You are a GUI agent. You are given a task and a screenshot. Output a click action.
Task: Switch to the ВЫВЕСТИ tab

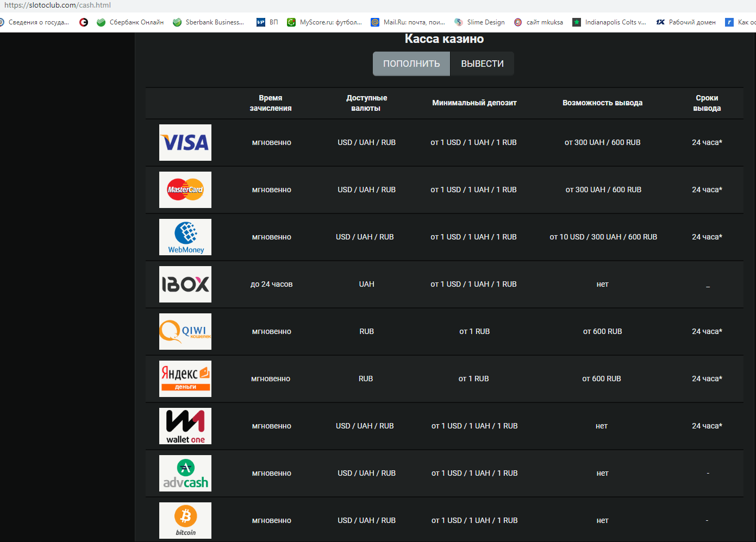[x=482, y=64]
